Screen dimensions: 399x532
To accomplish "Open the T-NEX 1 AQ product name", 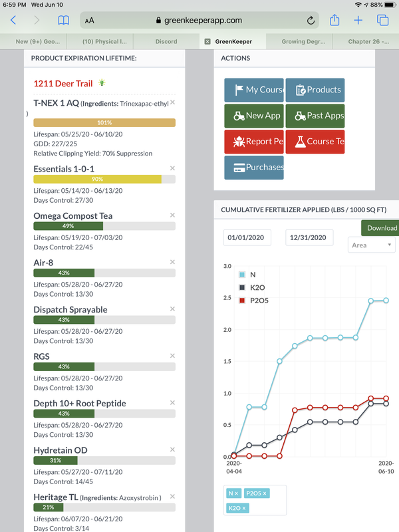I will pyautogui.click(x=56, y=103).
